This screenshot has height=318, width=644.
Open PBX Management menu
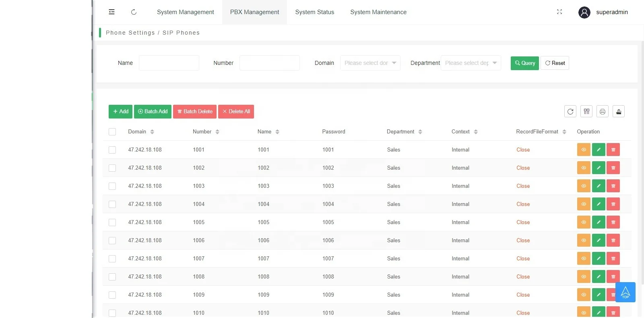point(254,12)
